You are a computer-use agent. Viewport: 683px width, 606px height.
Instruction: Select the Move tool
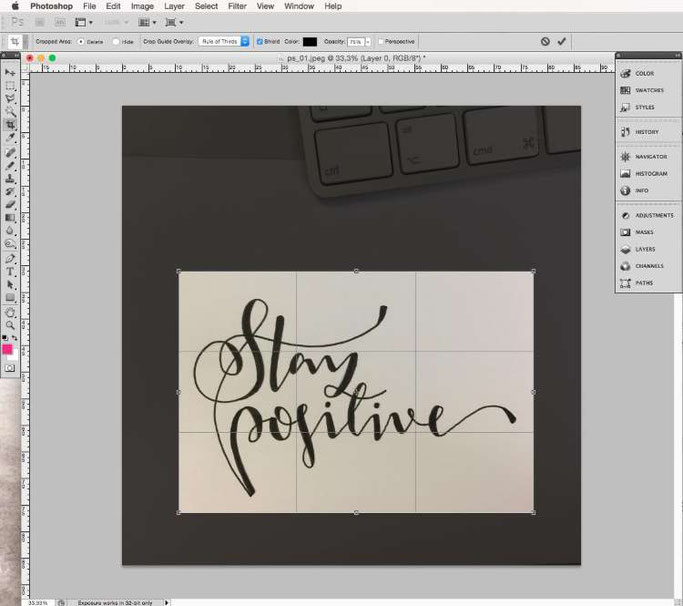click(10, 72)
